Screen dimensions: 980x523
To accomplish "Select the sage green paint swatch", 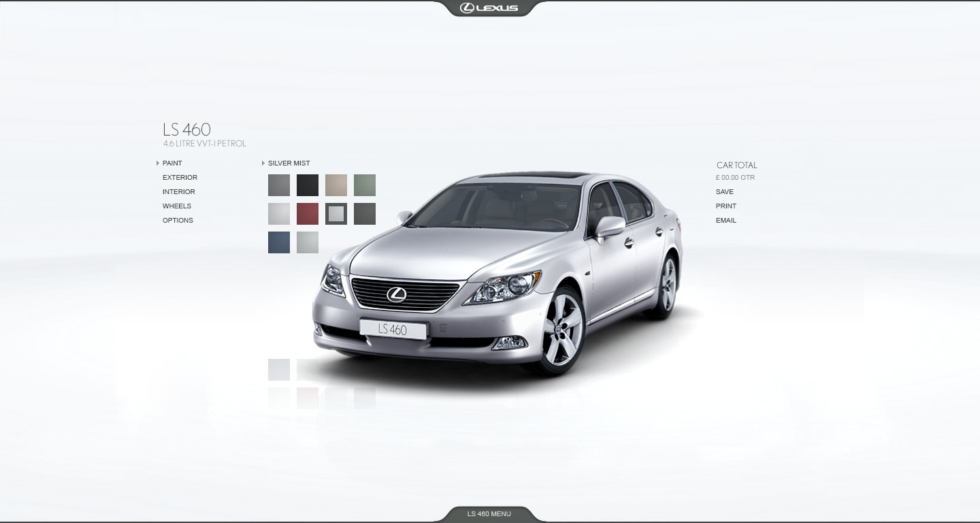I will coord(365,185).
